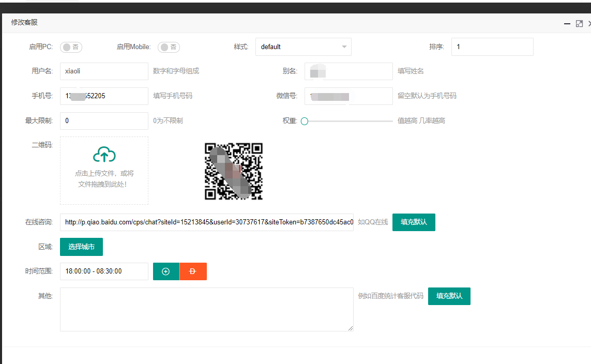The image size is (591, 364).
Task: Click the 最大限制 input field
Action: [x=104, y=121]
